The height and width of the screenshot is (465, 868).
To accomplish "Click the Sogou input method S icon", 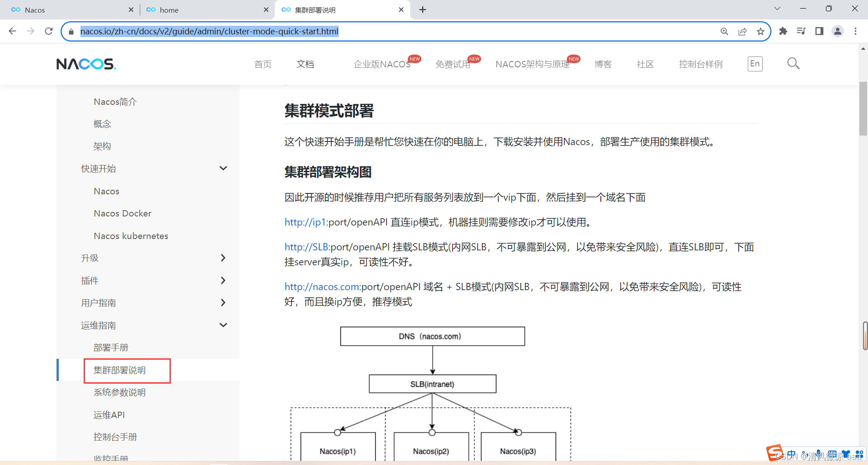I will point(774,452).
